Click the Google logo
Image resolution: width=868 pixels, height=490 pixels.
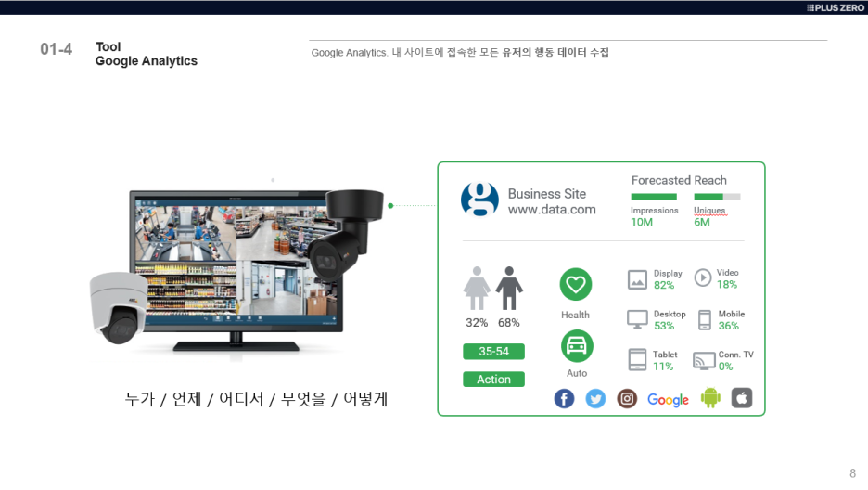668,400
